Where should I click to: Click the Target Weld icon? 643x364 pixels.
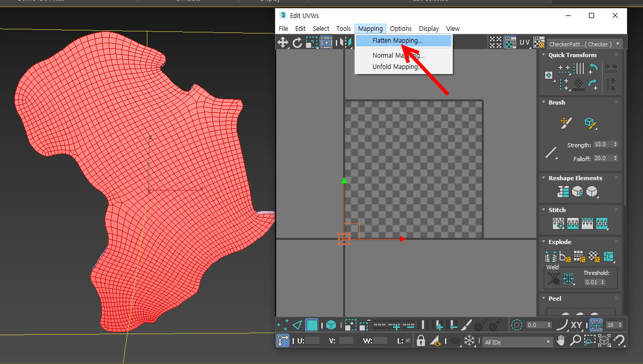click(554, 279)
